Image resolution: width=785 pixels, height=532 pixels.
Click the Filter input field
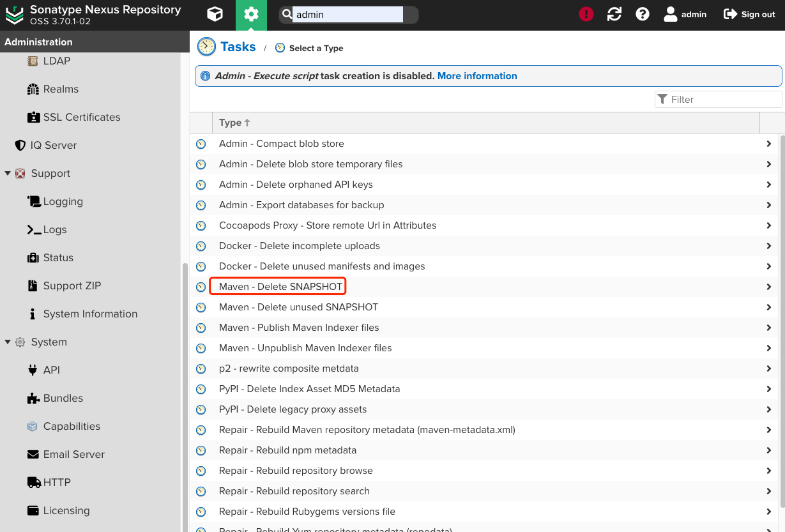[724, 99]
